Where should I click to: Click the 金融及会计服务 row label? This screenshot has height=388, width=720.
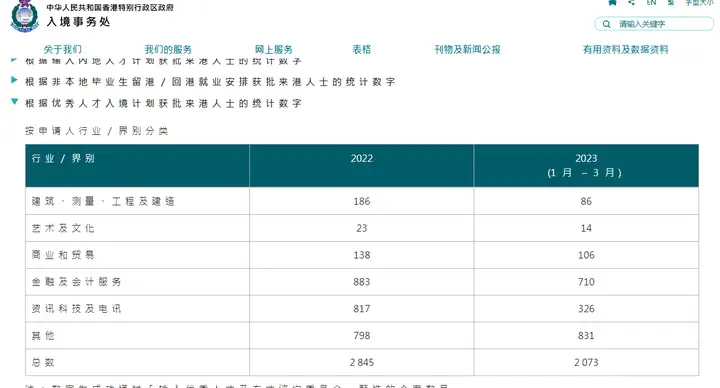pos(76,282)
